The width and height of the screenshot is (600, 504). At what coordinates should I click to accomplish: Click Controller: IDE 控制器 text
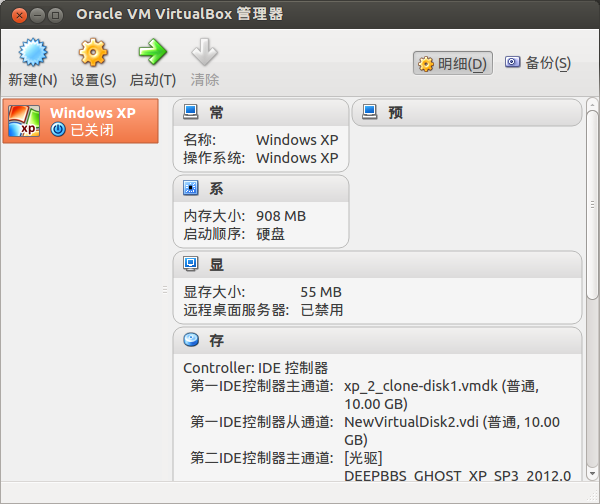[256, 368]
